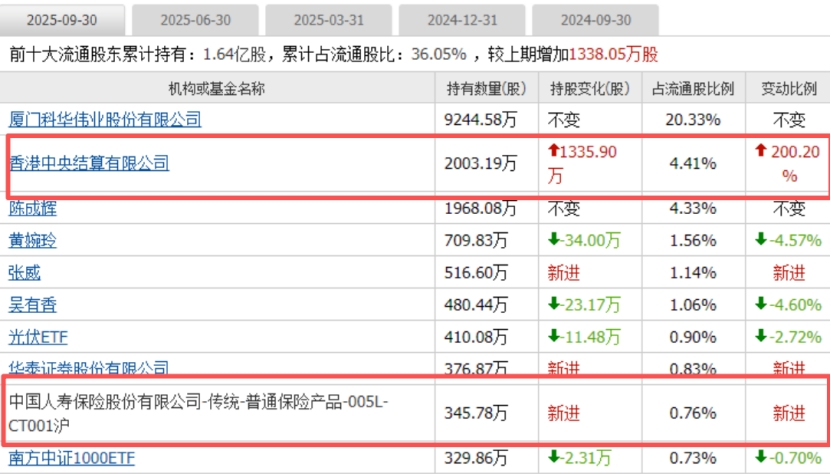Viewport: 831px width, 474px height.
Task: Open the 2025-06-30 report tab
Action: (x=196, y=20)
